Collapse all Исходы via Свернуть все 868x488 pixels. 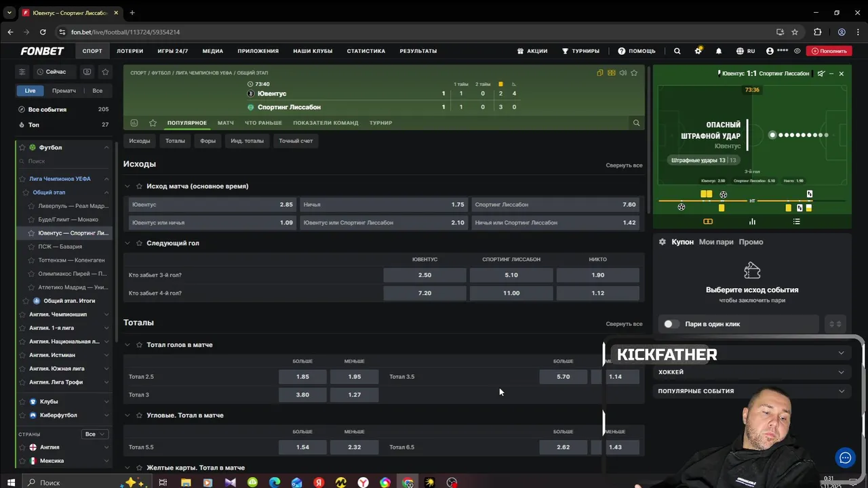pos(624,165)
